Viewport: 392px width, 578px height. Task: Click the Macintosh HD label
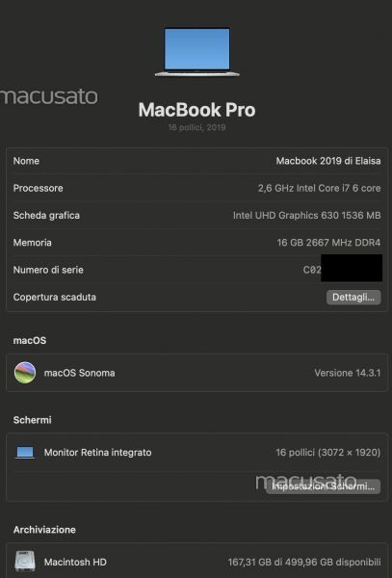point(75,563)
